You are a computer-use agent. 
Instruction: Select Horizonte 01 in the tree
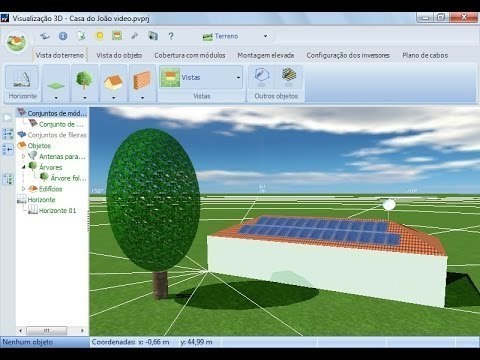pyautogui.click(x=57, y=211)
